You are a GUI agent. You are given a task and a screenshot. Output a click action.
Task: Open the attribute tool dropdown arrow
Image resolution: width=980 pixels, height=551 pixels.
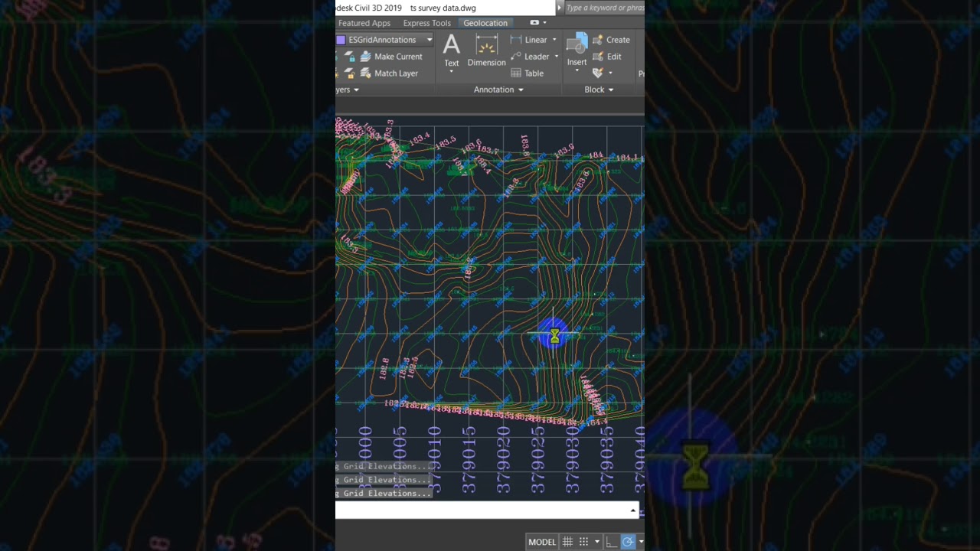pyautogui.click(x=610, y=73)
